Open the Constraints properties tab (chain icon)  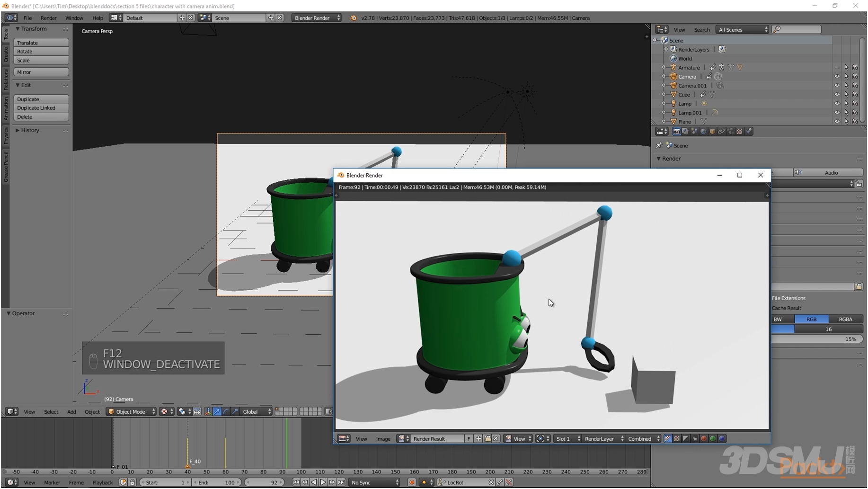coord(721,132)
